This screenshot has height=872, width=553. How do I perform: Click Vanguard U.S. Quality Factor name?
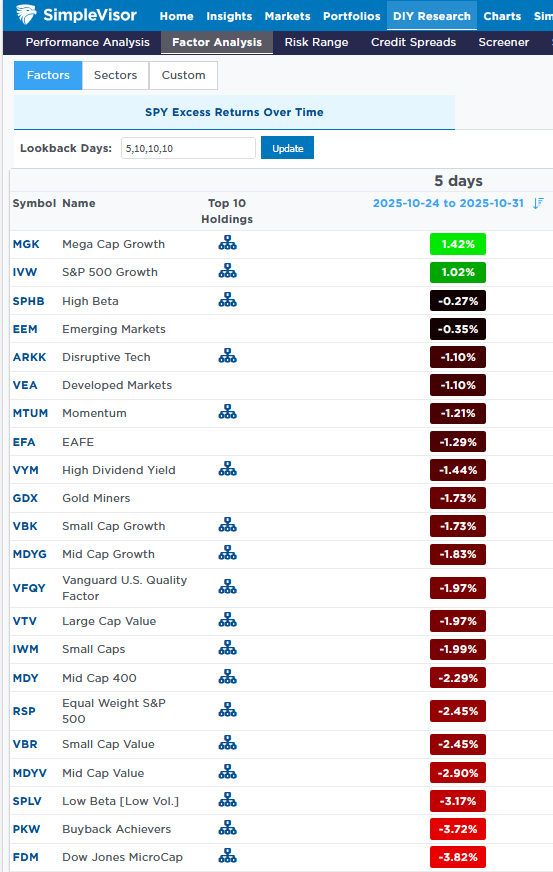click(125, 588)
